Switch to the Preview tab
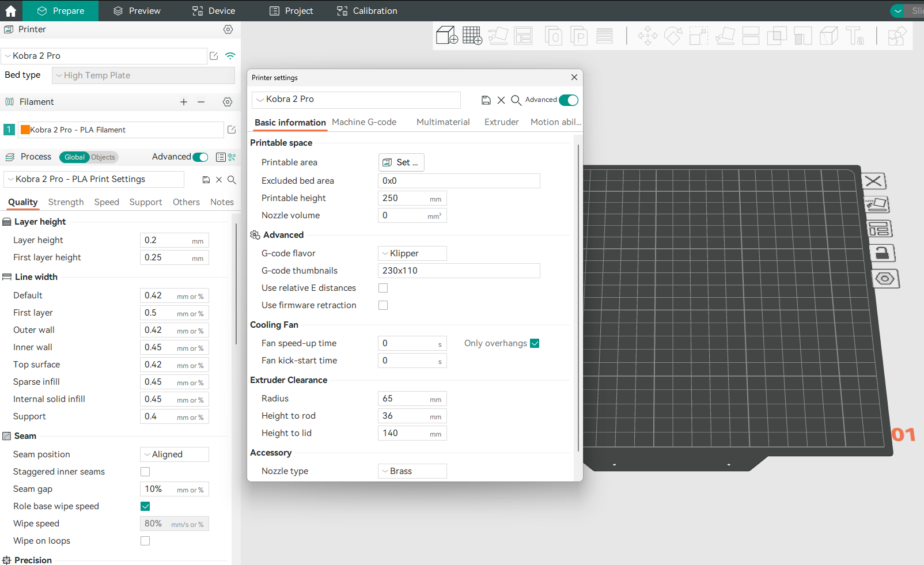 click(137, 11)
